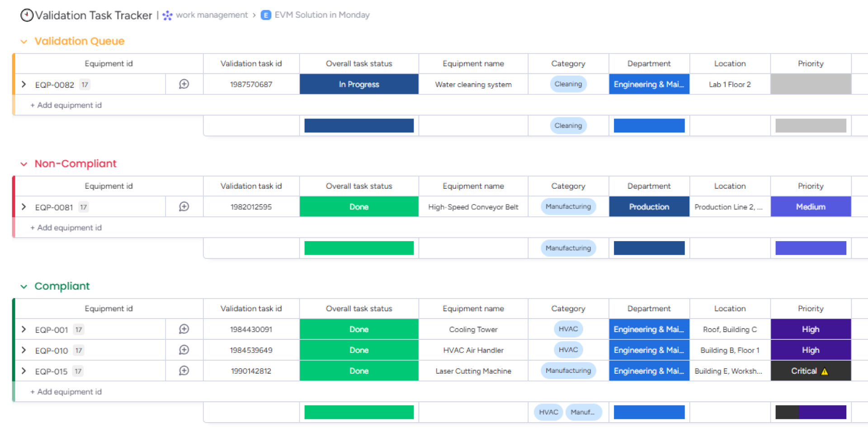Open EVM Solution in Monday breadcrumb
The image size is (868, 443).
322,15
